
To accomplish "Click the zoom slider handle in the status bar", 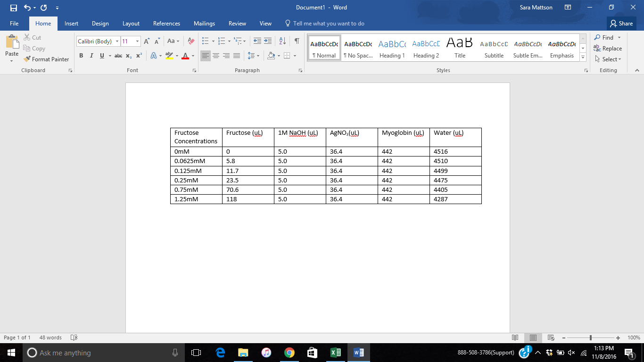I will pos(591,337).
